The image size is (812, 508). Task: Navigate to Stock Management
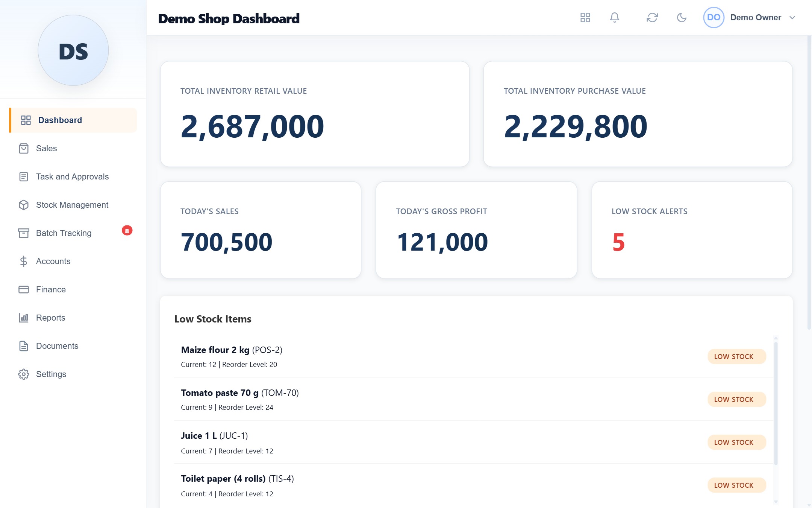[x=72, y=205]
